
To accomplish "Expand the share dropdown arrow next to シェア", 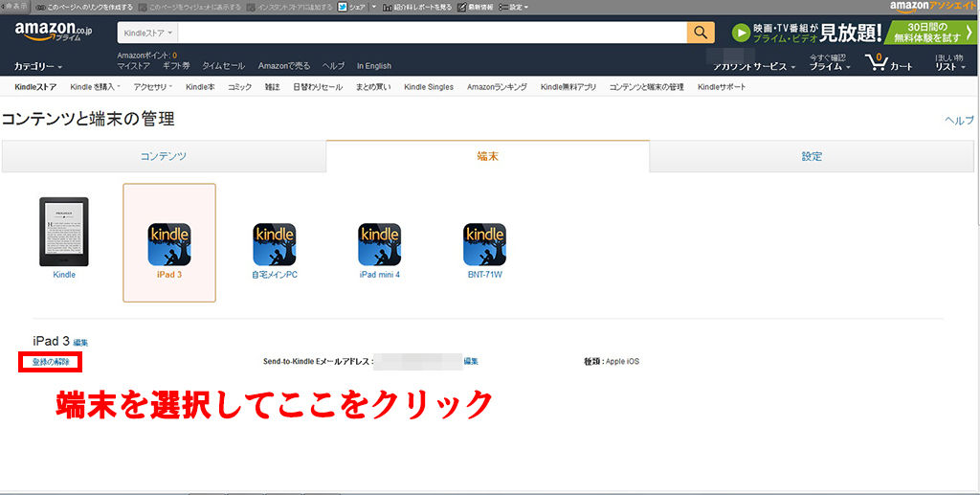I will [374, 7].
